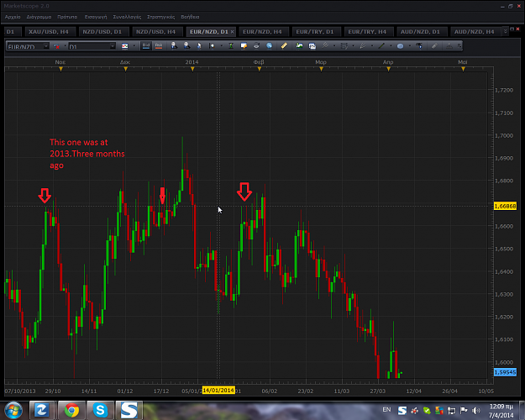The width and height of the screenshot is (525, 420).
Task: Switch to the EUR/TRY, D1 tab
Action: [315, 31]
